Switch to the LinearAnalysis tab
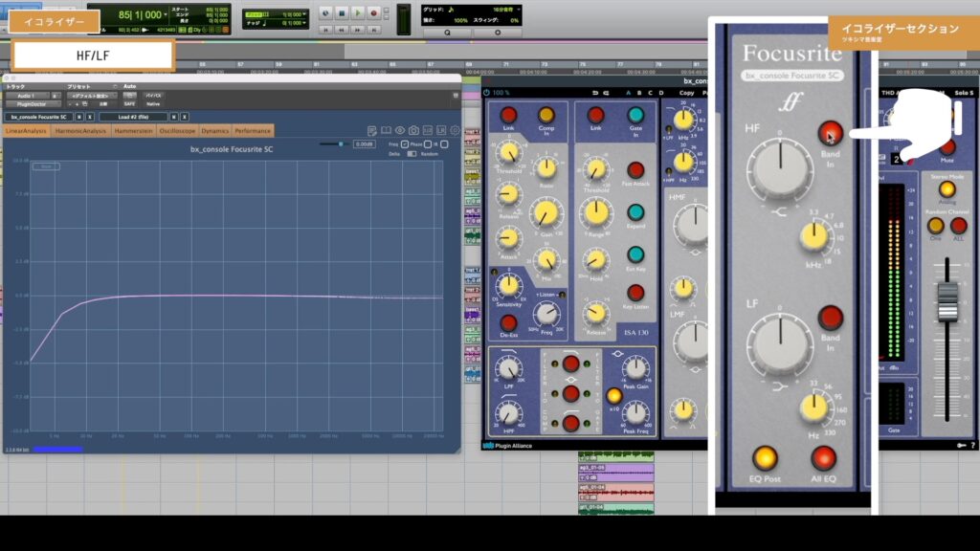Image resolution: width=980 pixels, height=551 pixels. (26, 130)
